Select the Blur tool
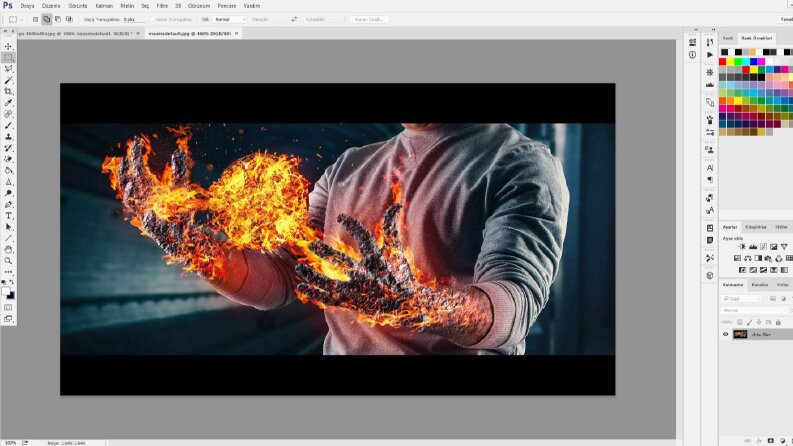The image size is (793, 446). [8, 182]
